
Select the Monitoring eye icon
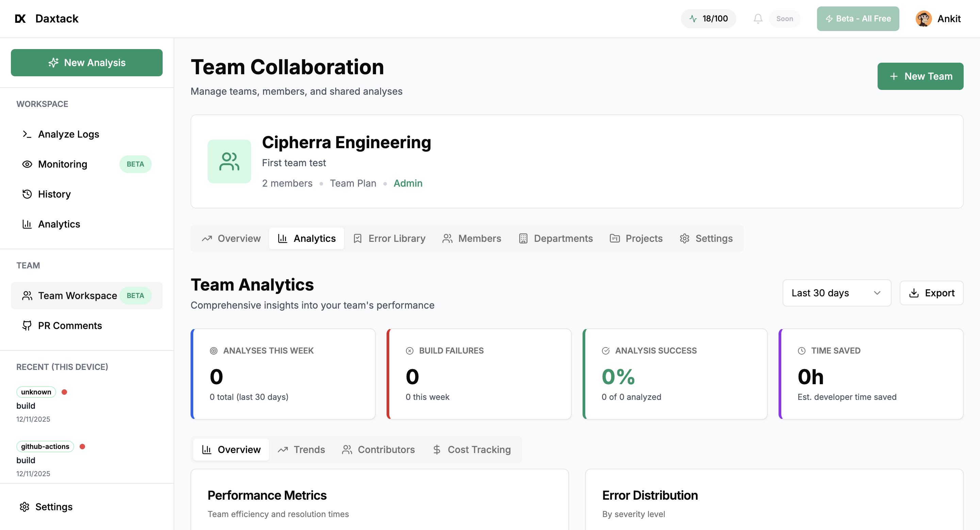(x=27, y=164)
